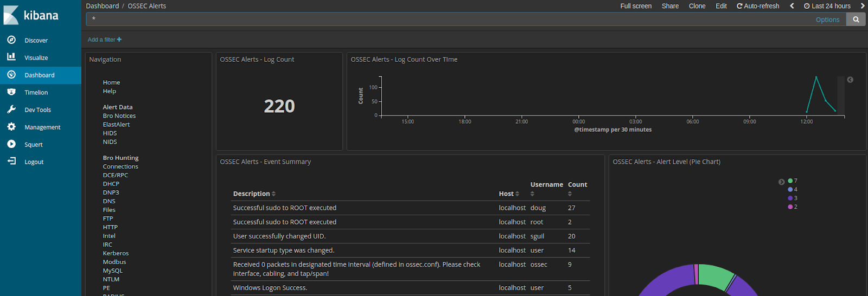Click 'User successfully changed UID.' row

coord(411,236)
